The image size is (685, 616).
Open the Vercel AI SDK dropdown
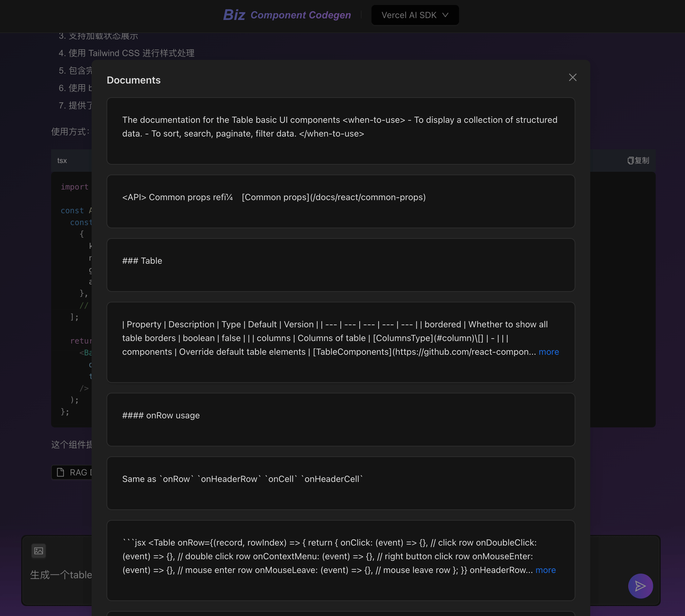(x=415, y=15)
